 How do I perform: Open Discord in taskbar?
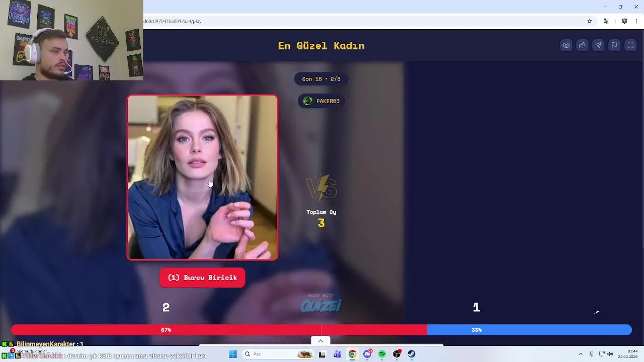tap(367, 354)
